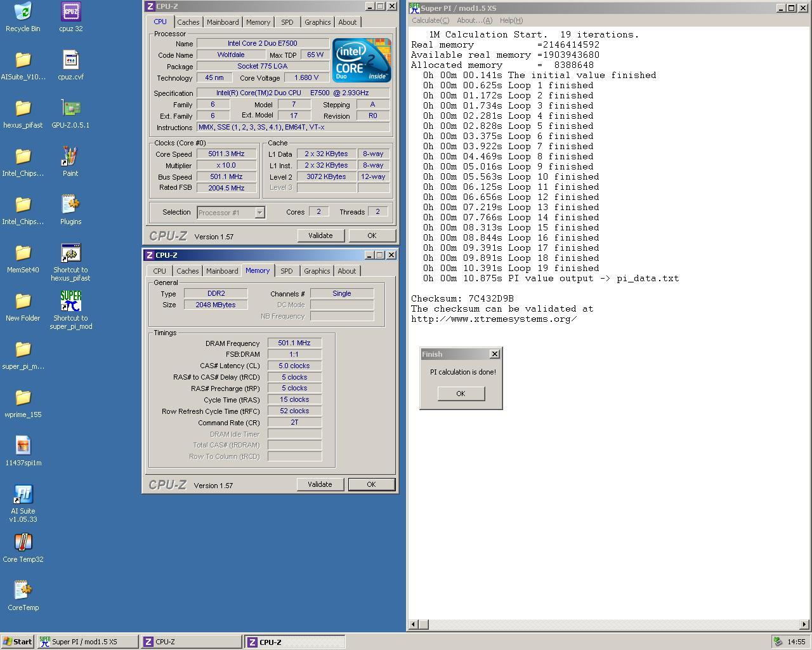Open the About menu in Super PI
Screen dimensions: 812x650
point(475,20)
